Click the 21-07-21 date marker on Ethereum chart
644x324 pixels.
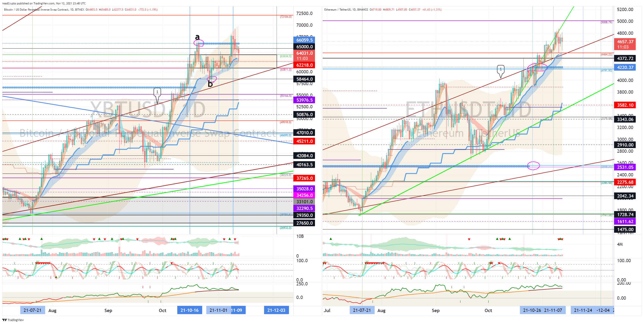pos(362,310)
